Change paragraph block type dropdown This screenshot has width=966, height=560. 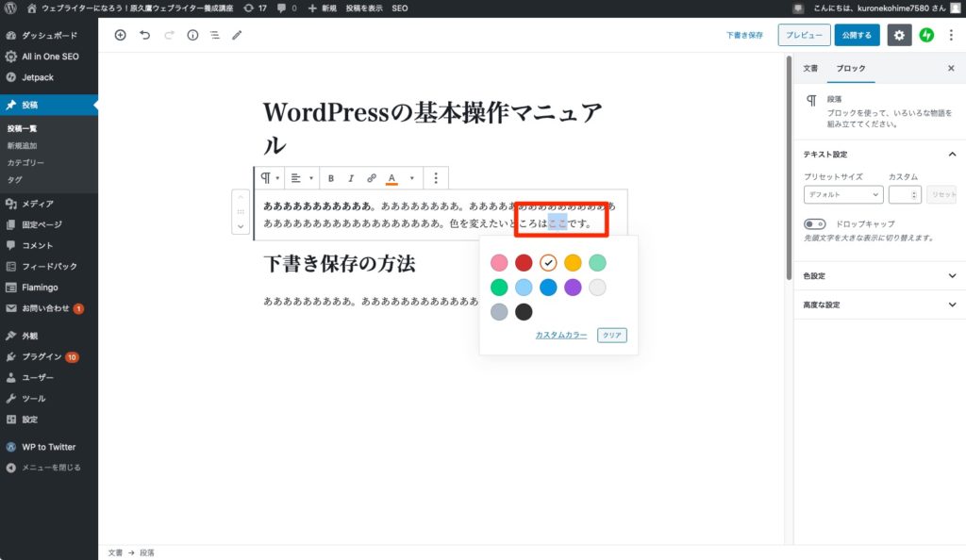[x=270, y=178]
